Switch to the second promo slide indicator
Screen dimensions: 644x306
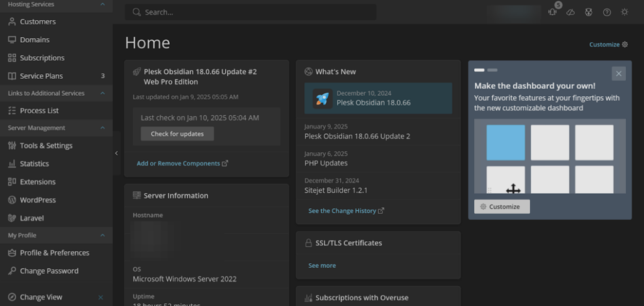pos(492,70)
